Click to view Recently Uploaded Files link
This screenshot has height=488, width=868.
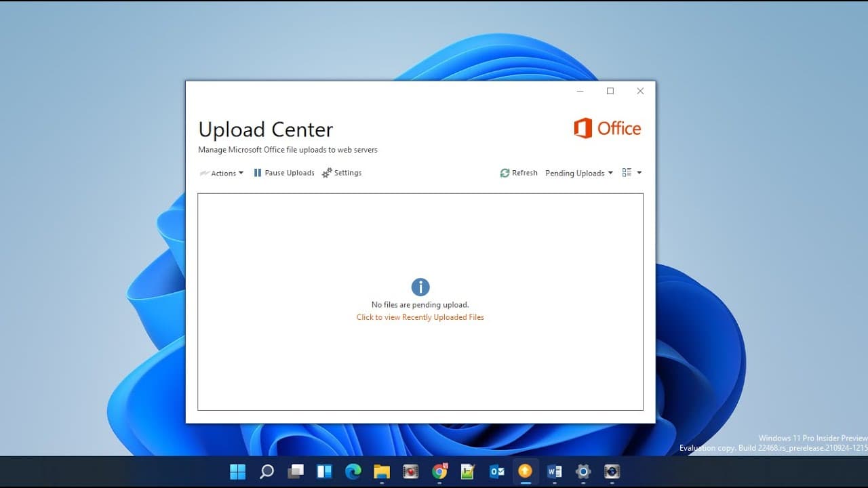pos(420,317)
